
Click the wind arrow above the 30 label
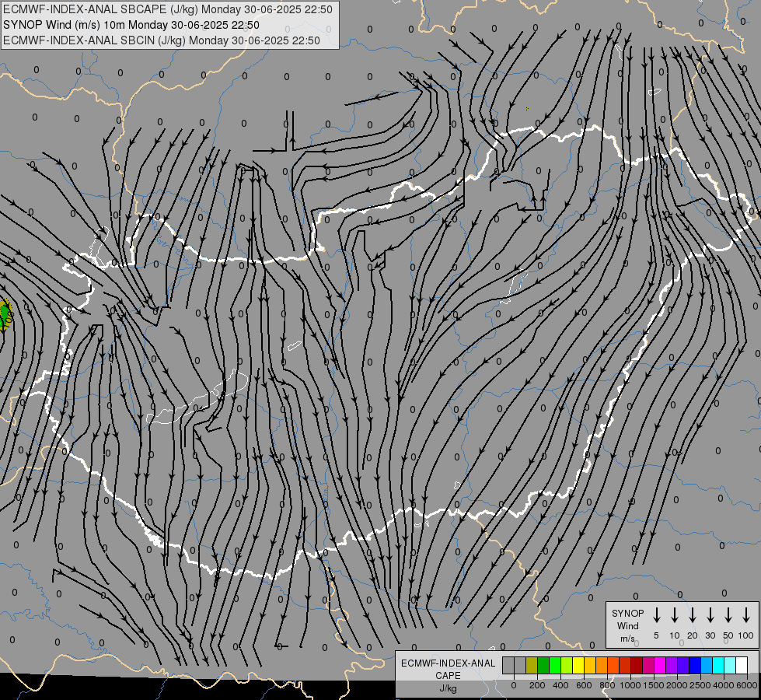point(710,614)
